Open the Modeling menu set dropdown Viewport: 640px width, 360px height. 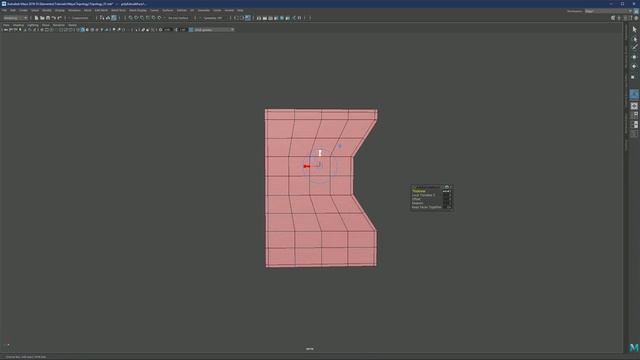15,18
